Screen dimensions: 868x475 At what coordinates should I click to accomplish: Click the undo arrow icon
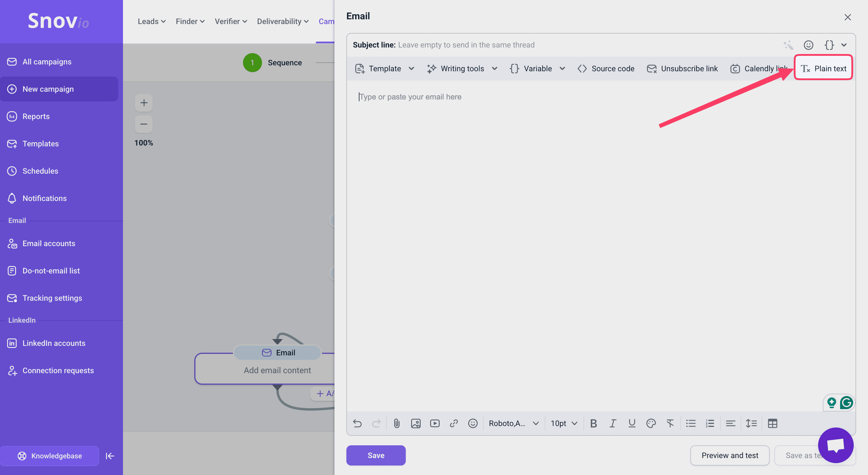point(358,423)
